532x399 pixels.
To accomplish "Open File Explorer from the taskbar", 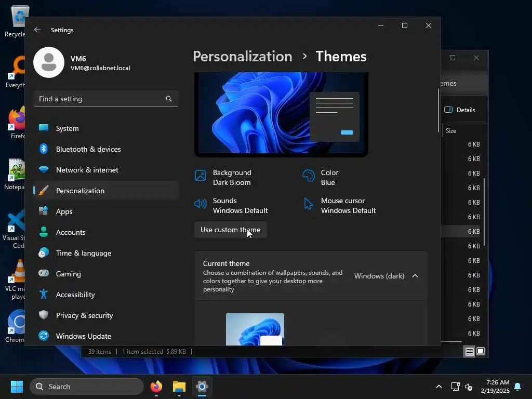I will coord(179,387).
